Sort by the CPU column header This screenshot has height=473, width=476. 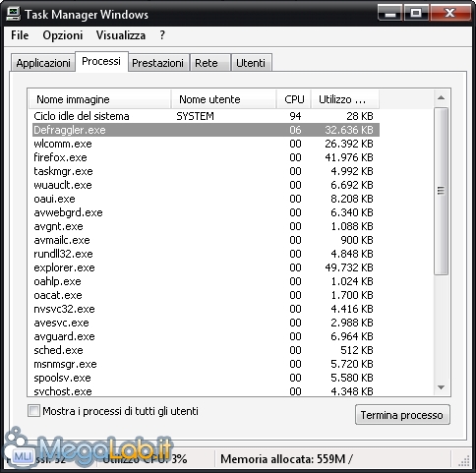(294, 99)
